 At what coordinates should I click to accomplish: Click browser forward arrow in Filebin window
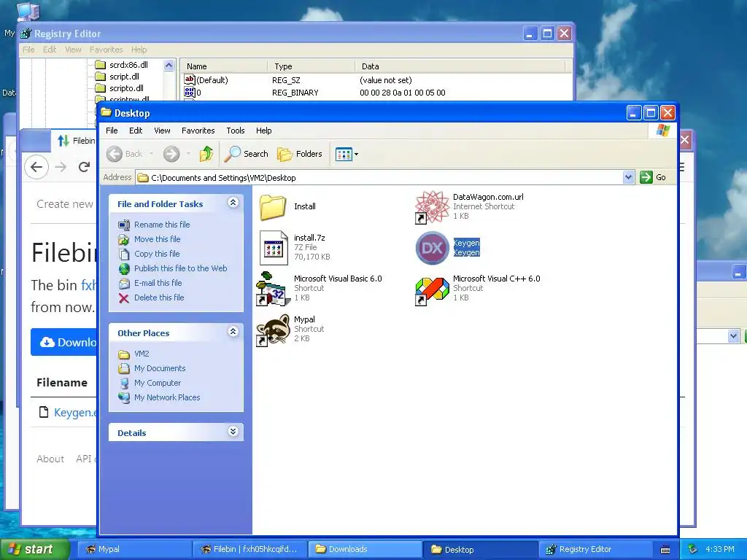coord(61,167)
